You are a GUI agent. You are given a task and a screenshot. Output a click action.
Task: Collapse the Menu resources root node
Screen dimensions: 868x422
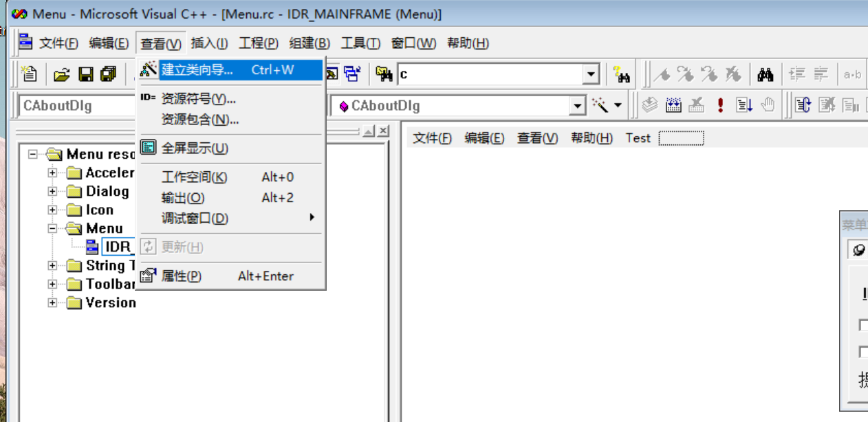[33, 154]
